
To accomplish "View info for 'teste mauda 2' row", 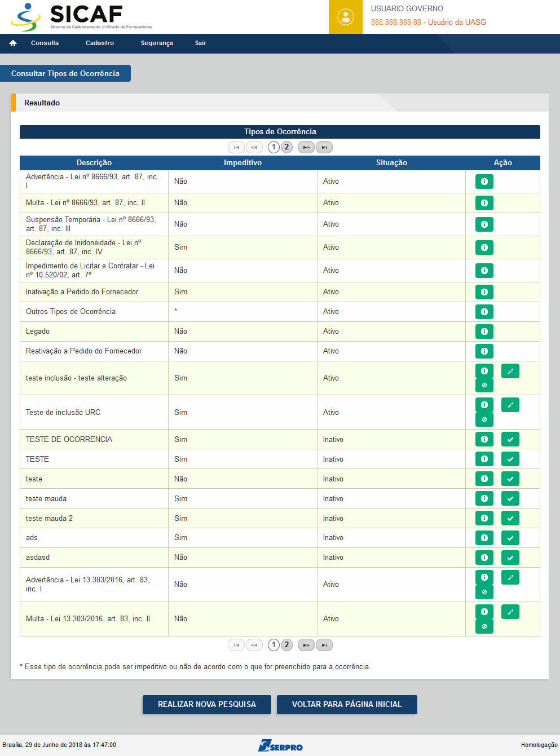I will tap(484, 518).
